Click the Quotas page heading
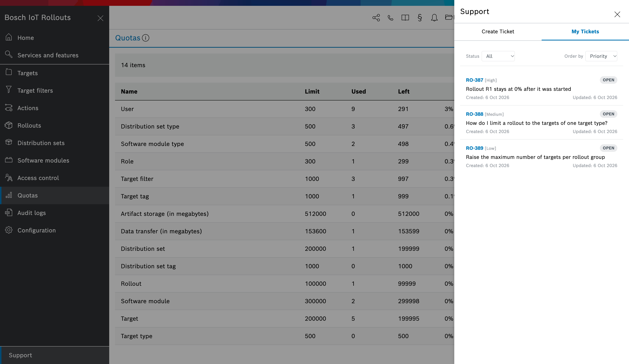 coord(128,38)
